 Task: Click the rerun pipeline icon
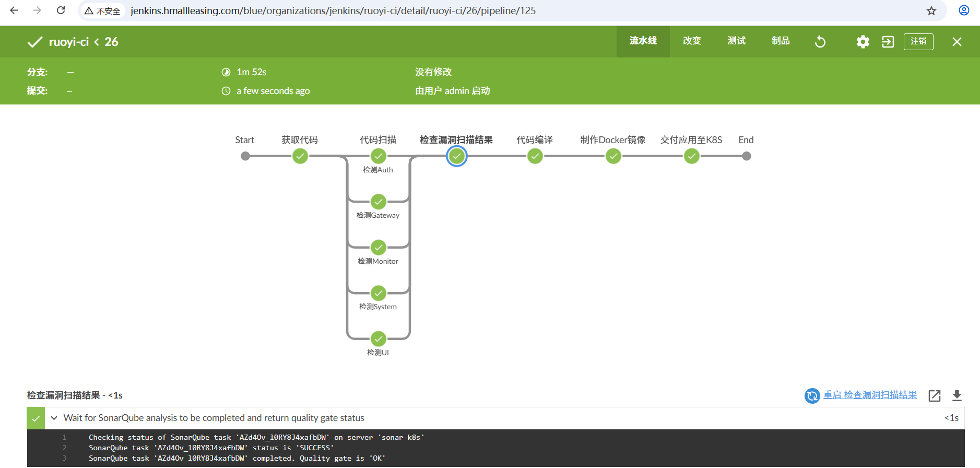pyautogui.click(x=820, y=42)
